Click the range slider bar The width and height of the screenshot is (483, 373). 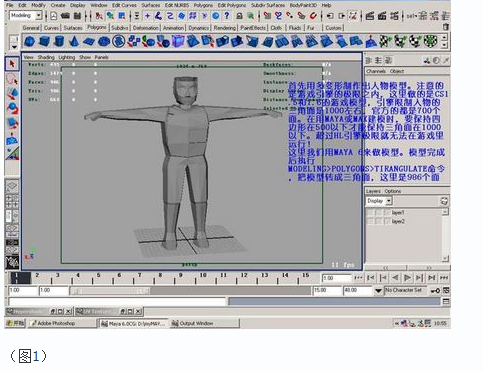110,291
